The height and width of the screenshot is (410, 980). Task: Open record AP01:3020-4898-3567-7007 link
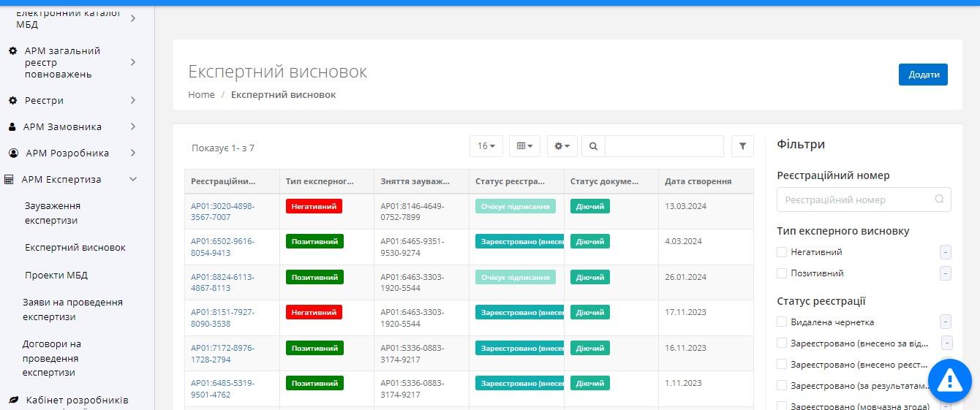(222, 211)
